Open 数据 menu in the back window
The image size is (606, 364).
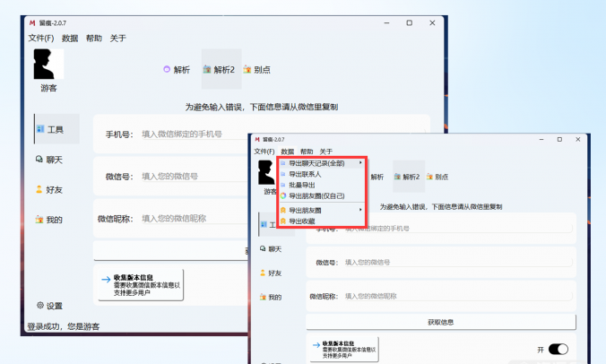click(x=70, y=38)
